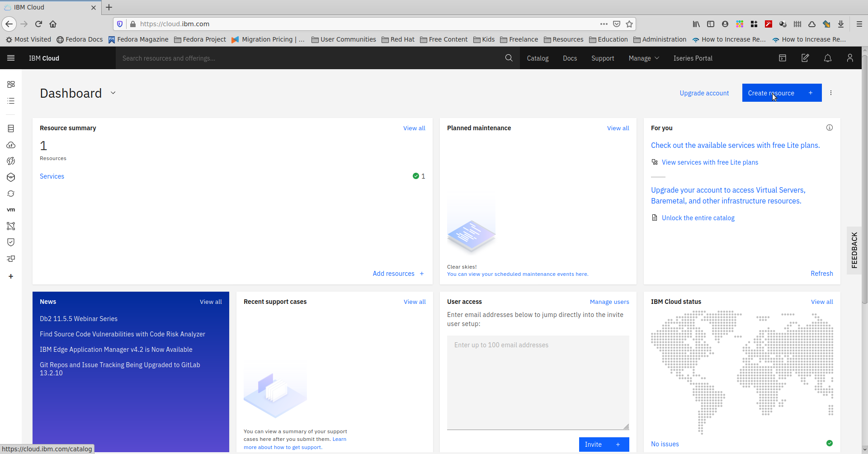This screenshot has height=454, width=868.
Task: Open the VMware vm sidebar icon
Action: coord(11,210)
